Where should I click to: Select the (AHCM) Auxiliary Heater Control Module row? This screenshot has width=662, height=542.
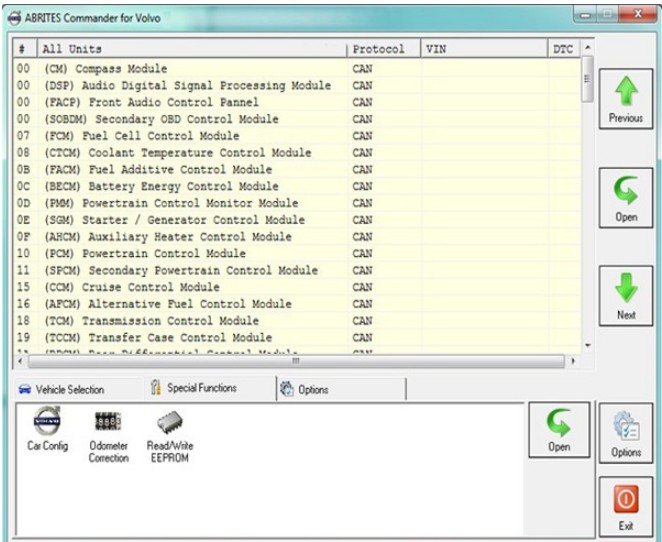(x=297, y=236)
